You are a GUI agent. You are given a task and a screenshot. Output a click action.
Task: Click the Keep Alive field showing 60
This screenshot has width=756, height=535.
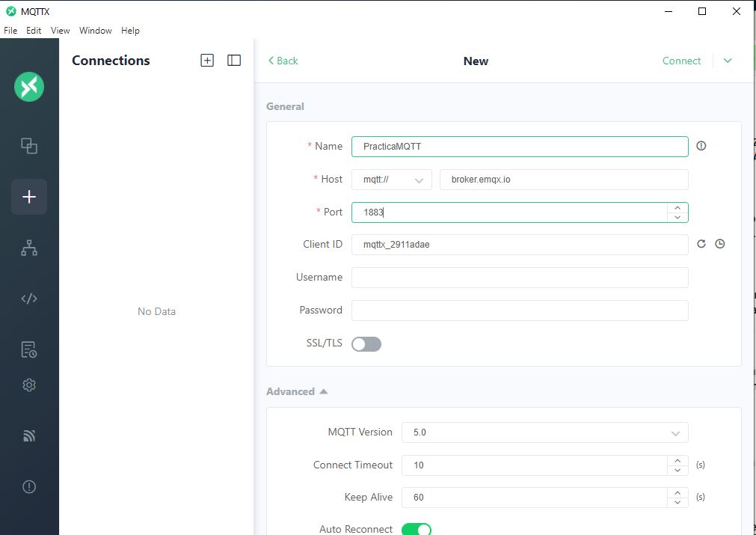(x=534, y=498)
